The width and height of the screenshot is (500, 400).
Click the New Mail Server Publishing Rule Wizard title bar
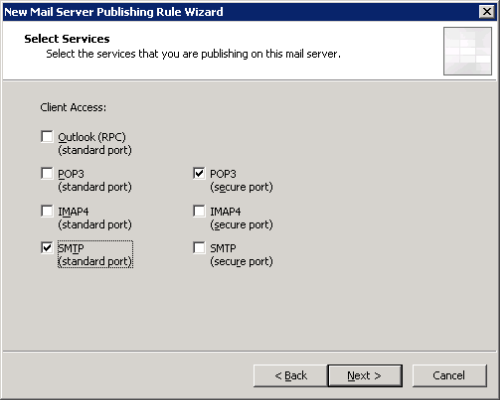pos(240,12)
